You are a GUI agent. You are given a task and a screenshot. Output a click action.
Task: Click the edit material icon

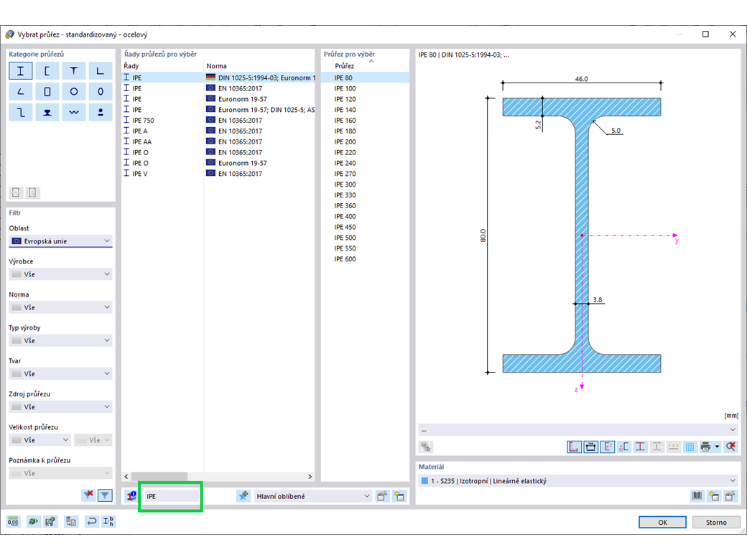pyautogui.click(x=730, y=496)
